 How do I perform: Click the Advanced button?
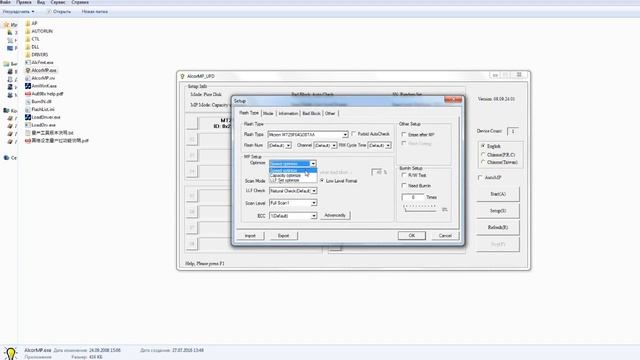click(x=335, y=215)
